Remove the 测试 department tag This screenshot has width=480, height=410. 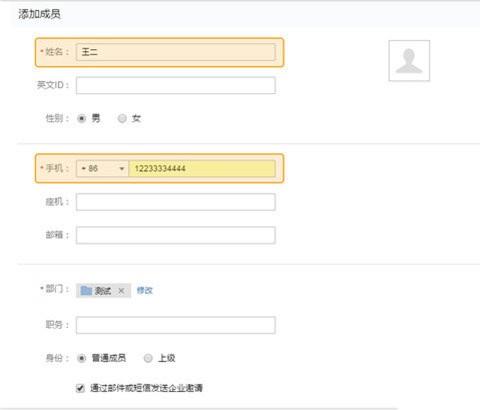coord(121,291)
